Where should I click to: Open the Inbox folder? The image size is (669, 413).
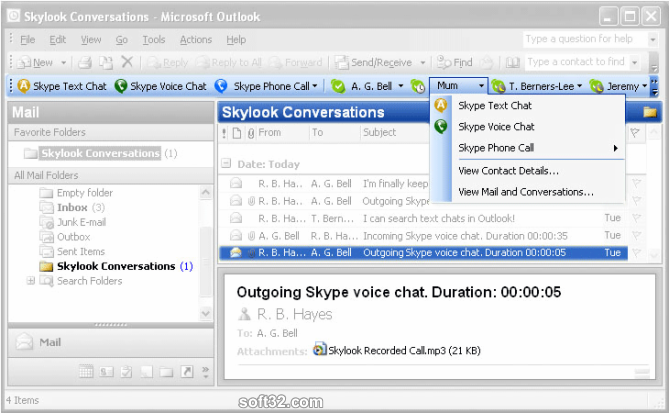pyautogui.click(x=72, y=207)
